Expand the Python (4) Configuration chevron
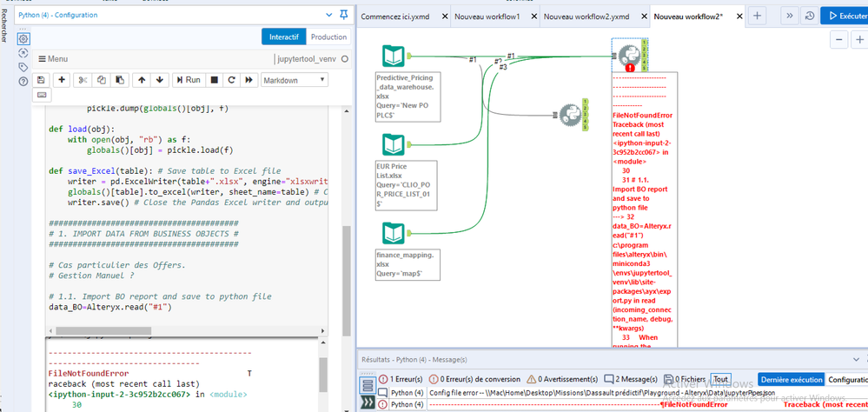 tap(328, 15)
